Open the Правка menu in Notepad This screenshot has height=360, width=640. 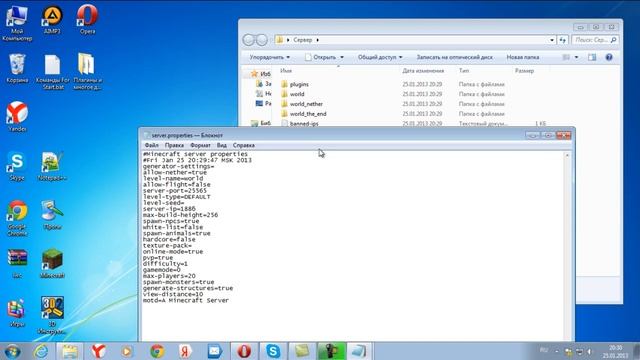174,145
